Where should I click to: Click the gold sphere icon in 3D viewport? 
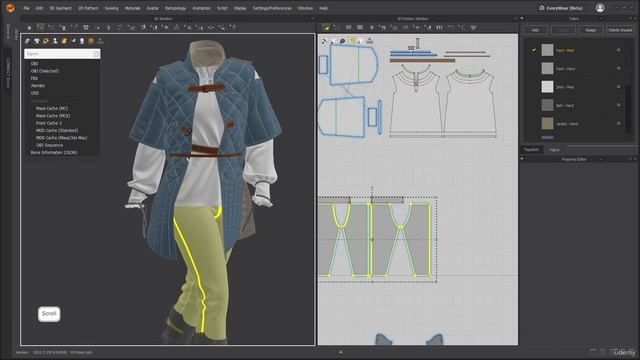click(91, 41)
